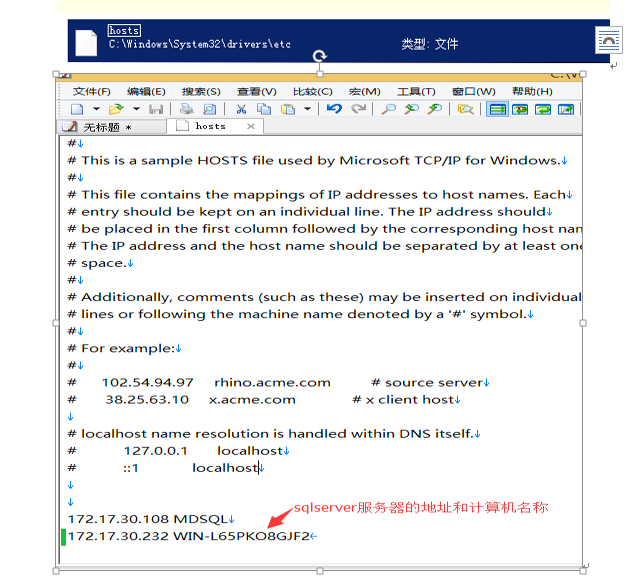Expand the Paste dropdown arrow

308,109
